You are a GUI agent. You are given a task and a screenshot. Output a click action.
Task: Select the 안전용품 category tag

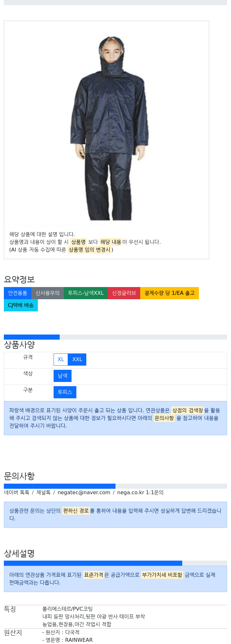(x=18, y=293)
